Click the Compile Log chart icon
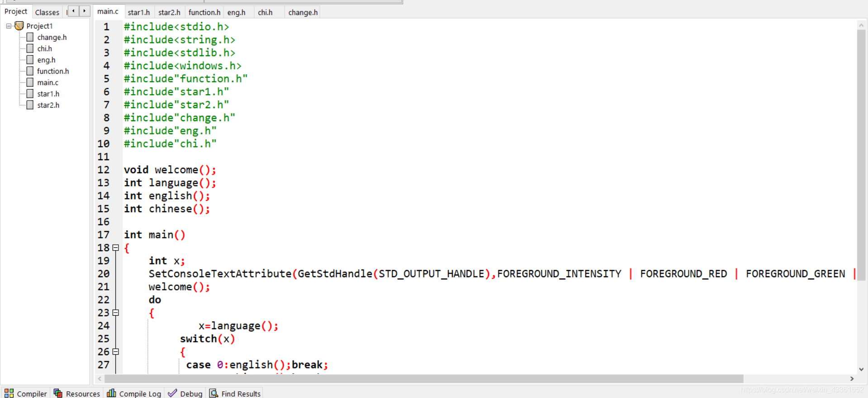Viewport: 868px width, 398px height. point(111,393)
